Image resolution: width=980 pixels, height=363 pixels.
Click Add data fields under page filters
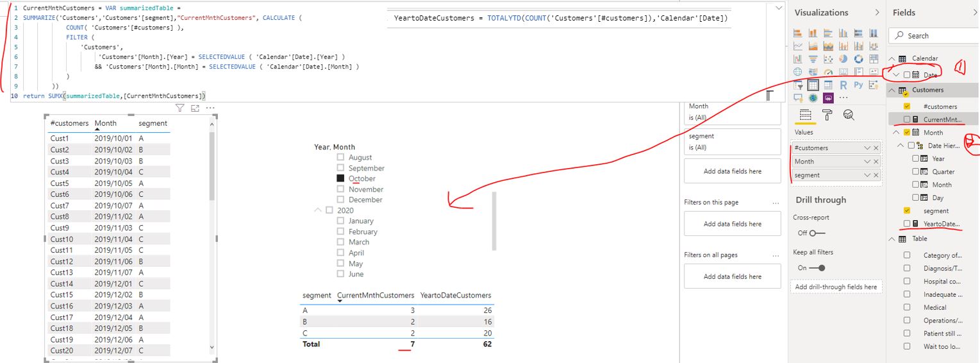(x=733, y=224)
